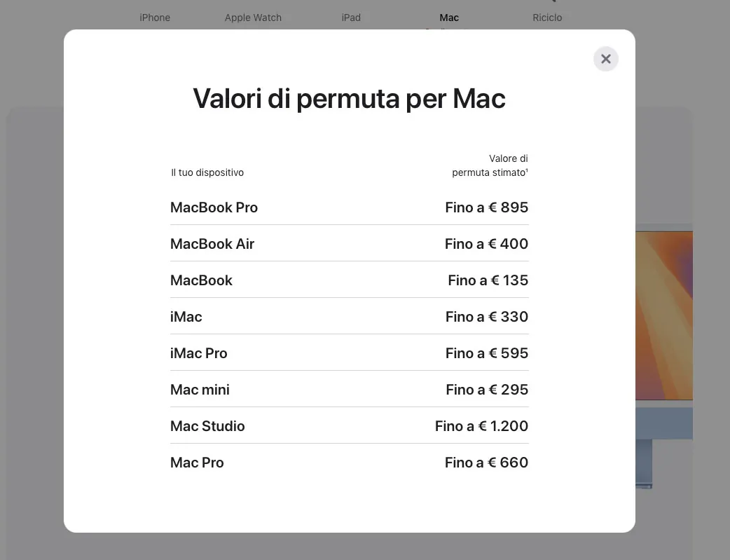Click the Mac display thumbnail behind the dialog

(664, 315)
